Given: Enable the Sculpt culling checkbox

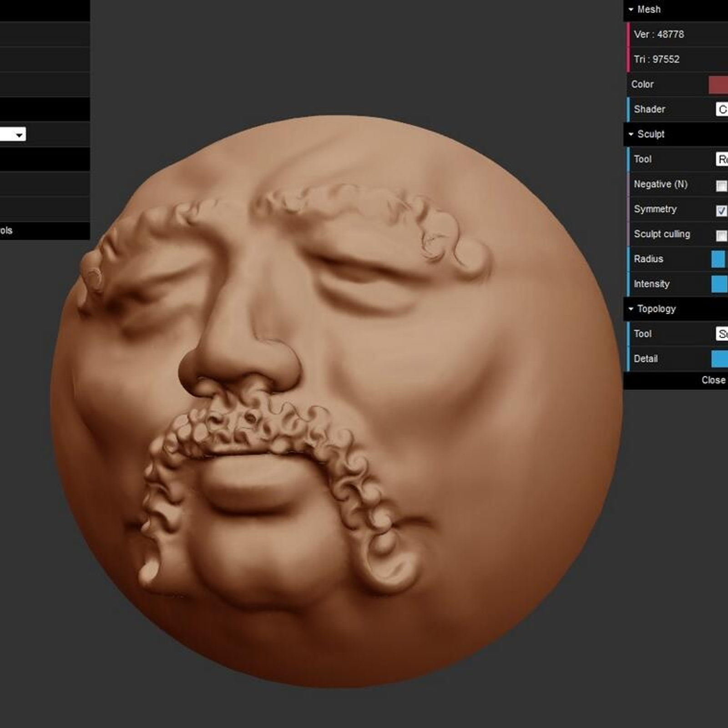Looking at the screenshot, I should [x=721, y=236].
